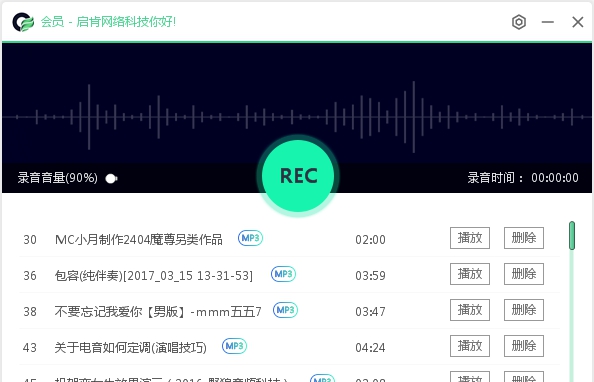Click the audio waveform display
This screenshot has width=594, height=382.
pos(297,103)
